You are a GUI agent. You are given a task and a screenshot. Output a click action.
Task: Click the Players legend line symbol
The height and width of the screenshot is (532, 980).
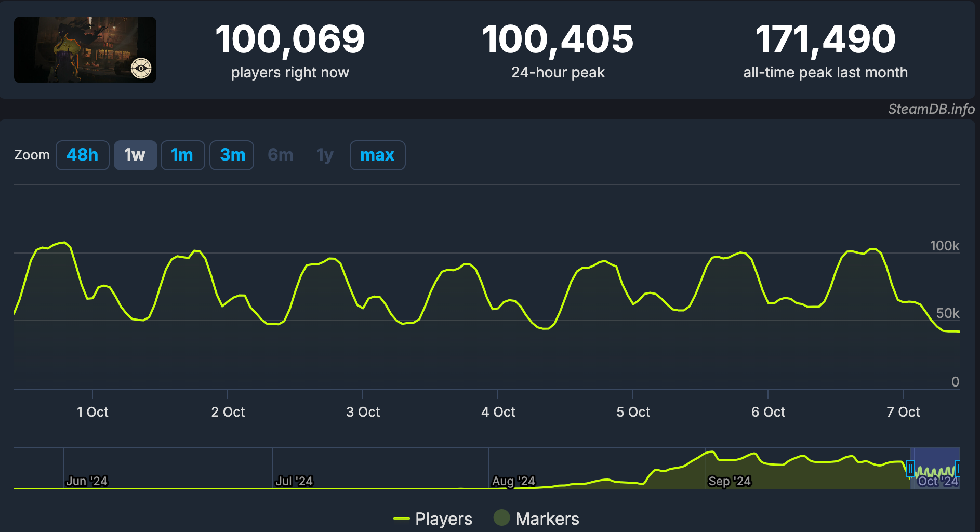[x=402, y=518]
